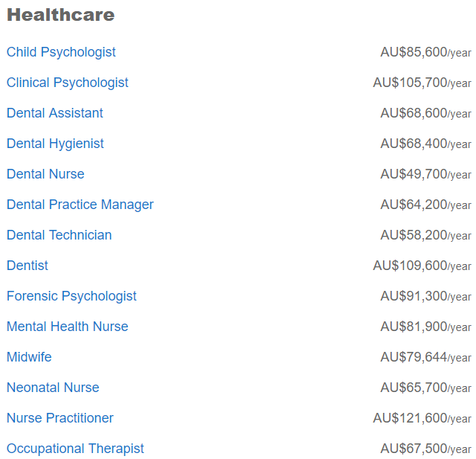Viewport: 476px width, 459px height.
Task: Open the Neonatal Nurse link
Action: pyautogui.click(x=53, y=388)
